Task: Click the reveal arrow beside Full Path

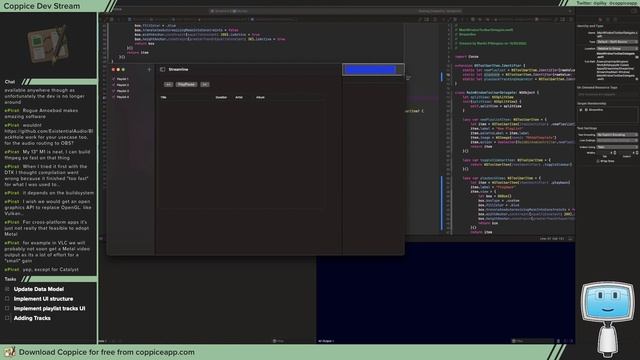Action: click(x=636, y=79)
